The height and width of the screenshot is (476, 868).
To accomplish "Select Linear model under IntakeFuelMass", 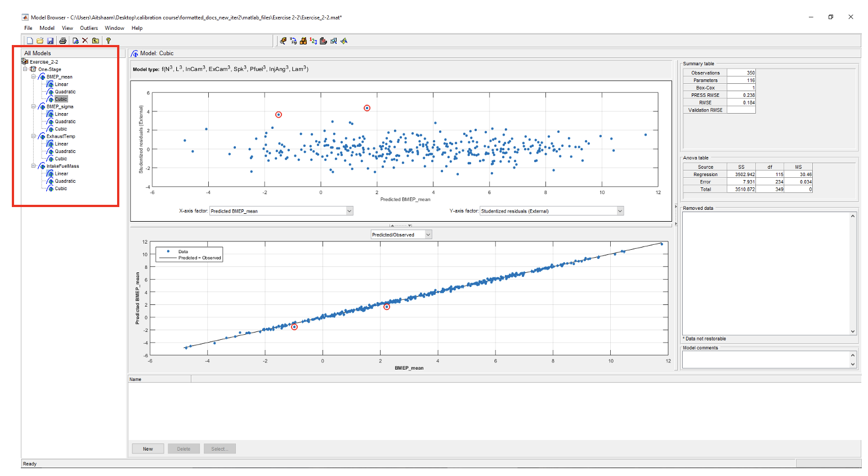I will [x=61, y=174].
